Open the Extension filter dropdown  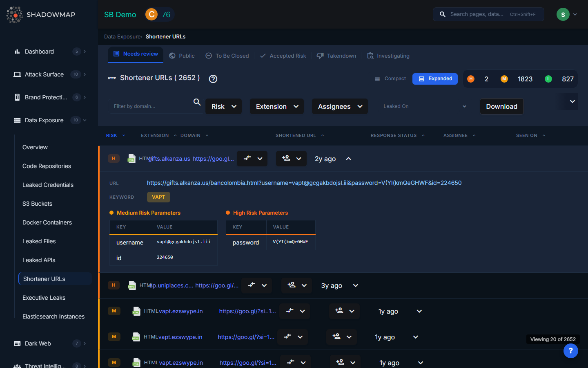click(x=276, y=106)
